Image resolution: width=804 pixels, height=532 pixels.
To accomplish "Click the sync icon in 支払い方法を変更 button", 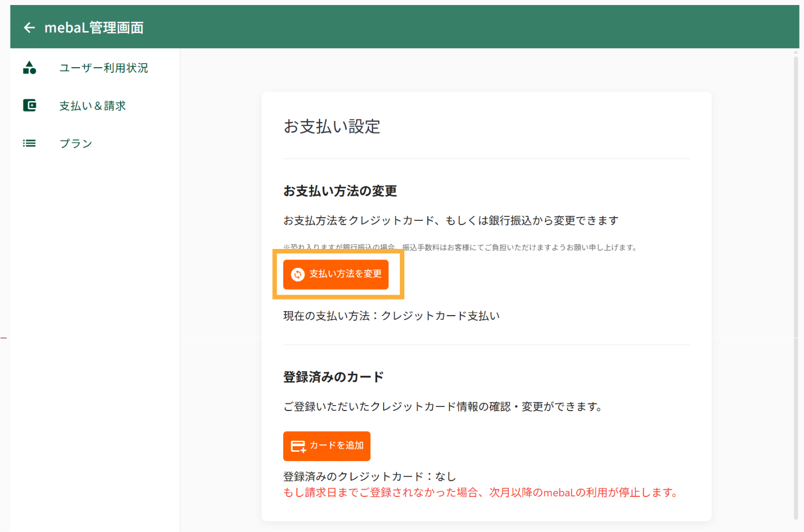I will [x=298, y=275].
